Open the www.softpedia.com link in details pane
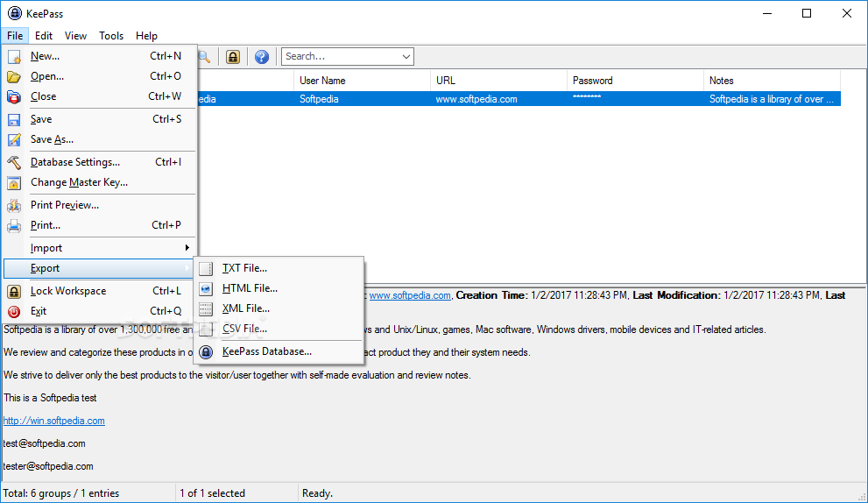Image resolution: width=868 pixels, height=503 pixels. pos(410,296)
